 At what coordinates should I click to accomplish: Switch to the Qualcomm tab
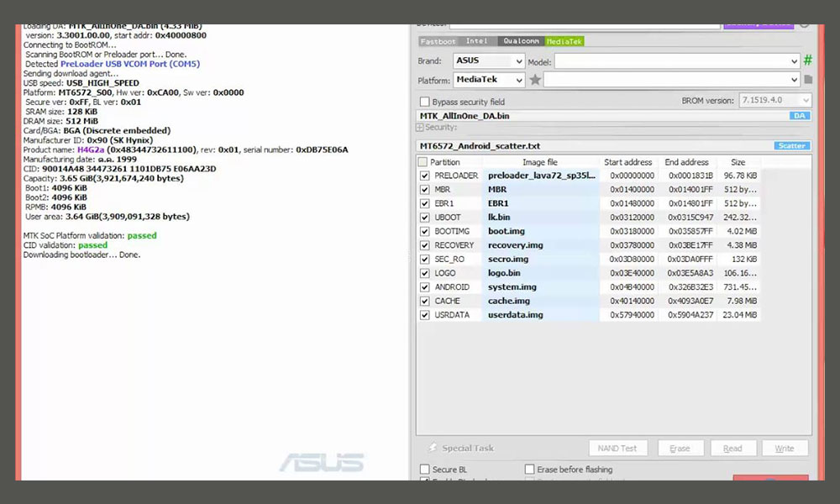(521, 41)
